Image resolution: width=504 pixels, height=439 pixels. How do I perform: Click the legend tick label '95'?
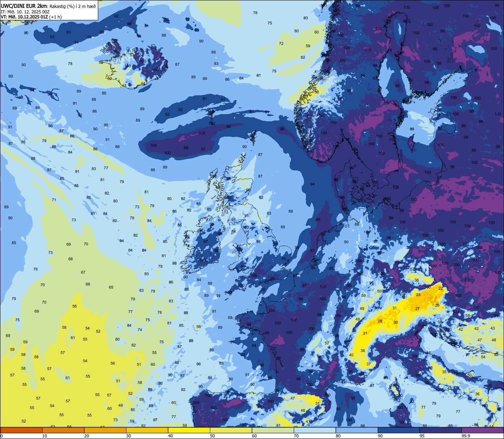point(422,436)
